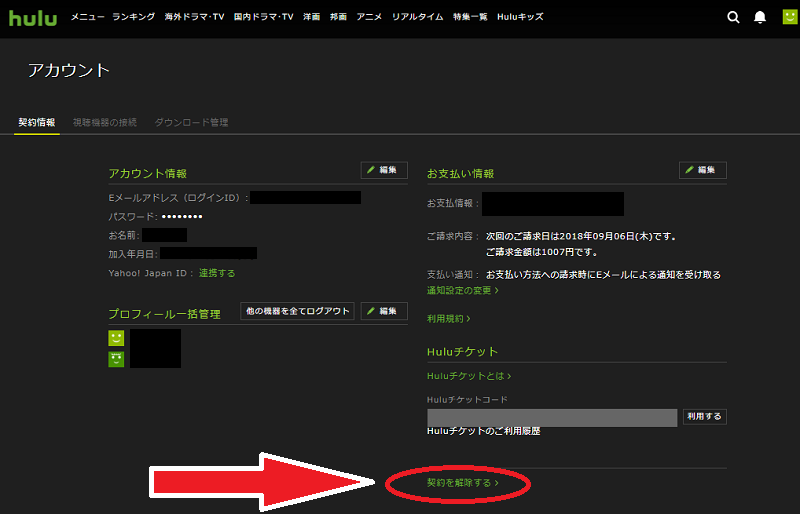Click the ご請求金額は1007円です text

point(542,252)
